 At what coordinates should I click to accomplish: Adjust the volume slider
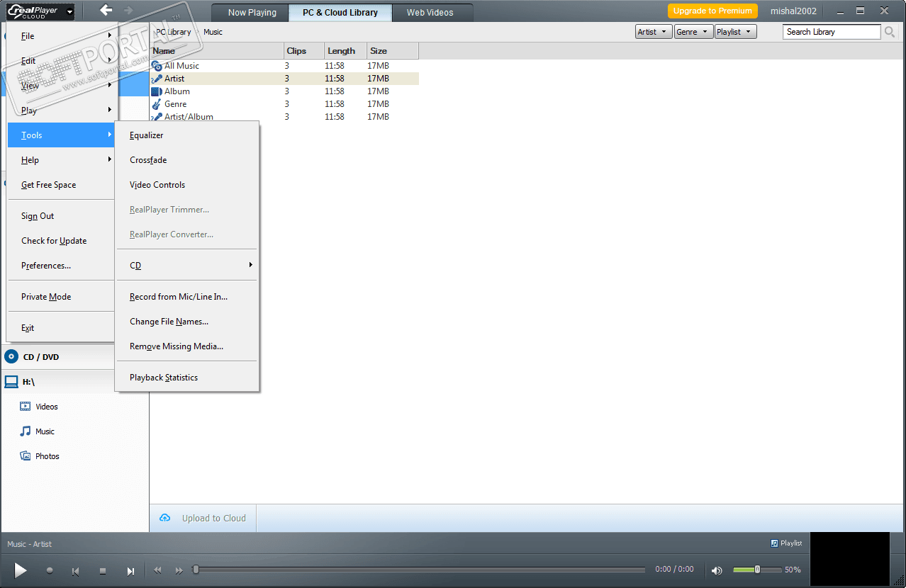pos(756,570)
